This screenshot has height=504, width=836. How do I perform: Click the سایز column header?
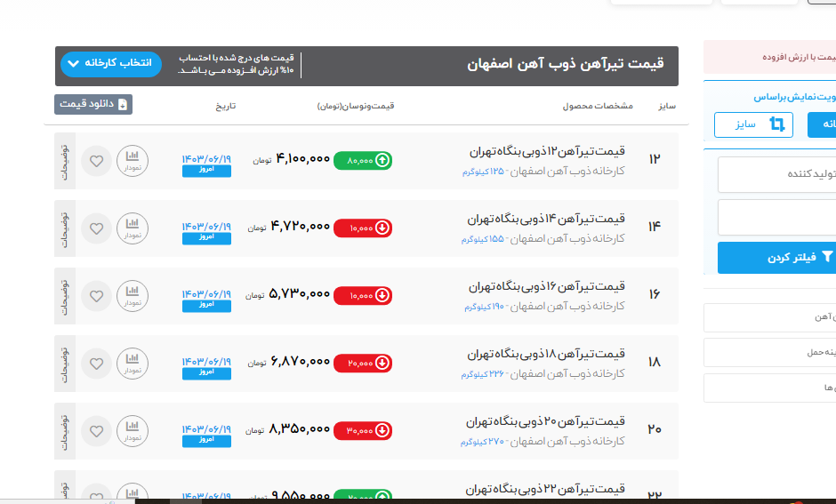pos(667,106)
